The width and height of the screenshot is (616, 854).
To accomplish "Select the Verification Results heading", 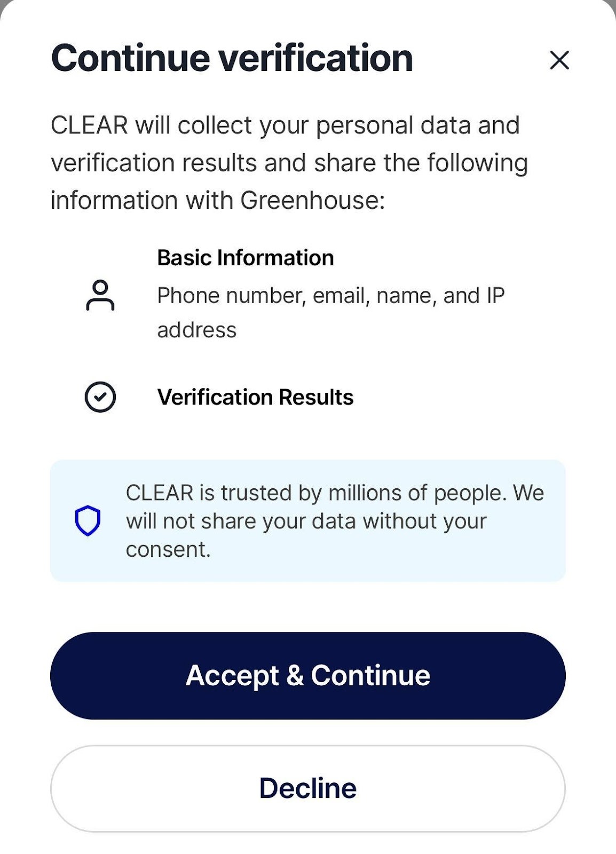I will (x=255, y=397).
